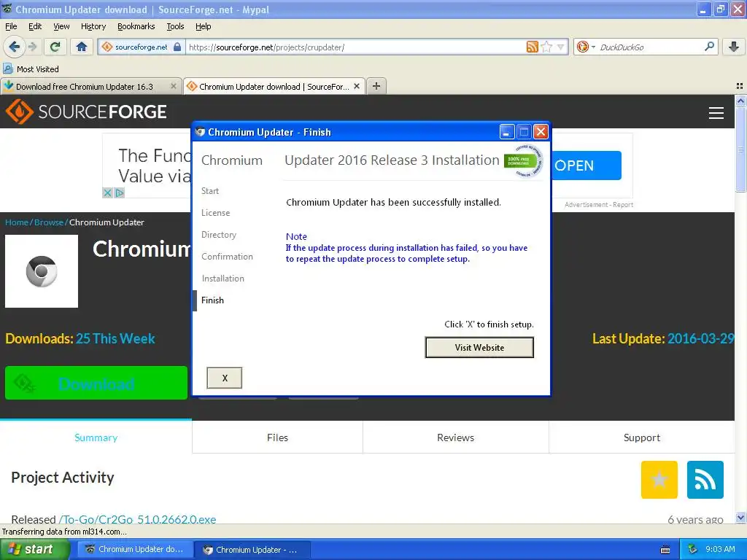Select the Files tab
Screen dimensions: 747x560
tap(277, 437)
